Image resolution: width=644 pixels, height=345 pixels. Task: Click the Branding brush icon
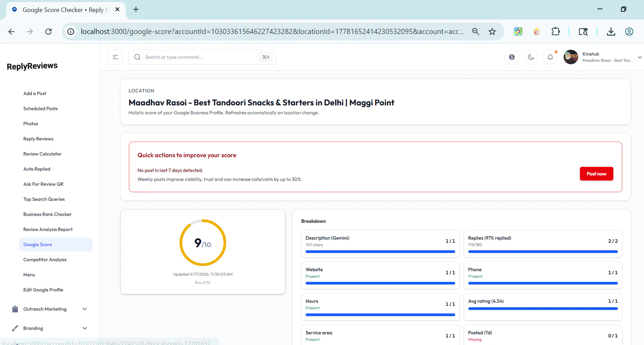[15, 328]
